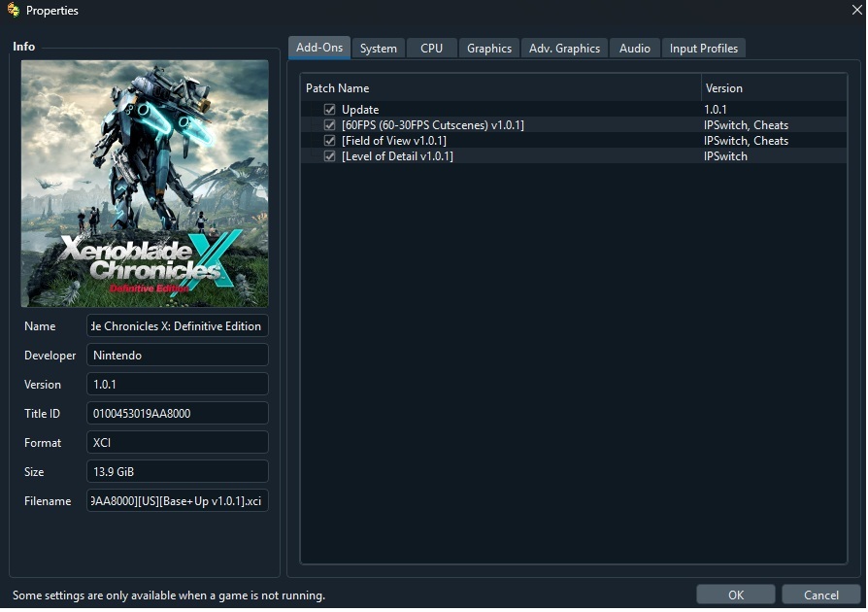This screenshot has height=612, width=868.
Task: Click into the Name field
Action: pos(177,326)
